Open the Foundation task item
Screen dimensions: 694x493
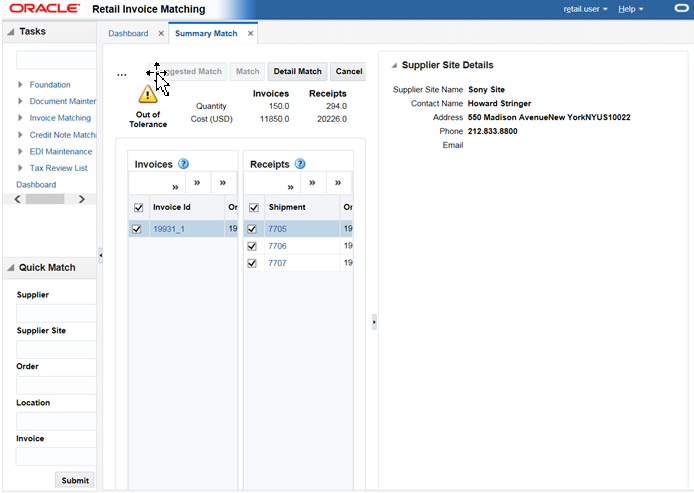(50, 85)
